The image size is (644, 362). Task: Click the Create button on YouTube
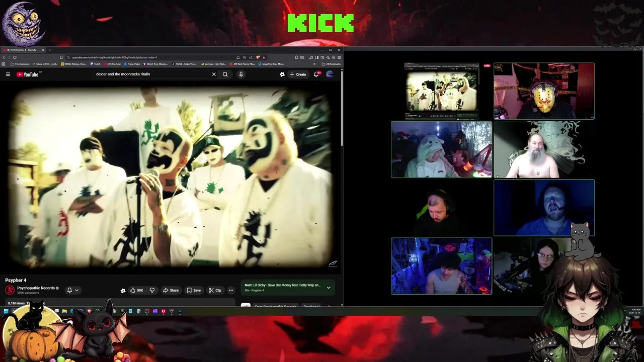coord(298,74)
